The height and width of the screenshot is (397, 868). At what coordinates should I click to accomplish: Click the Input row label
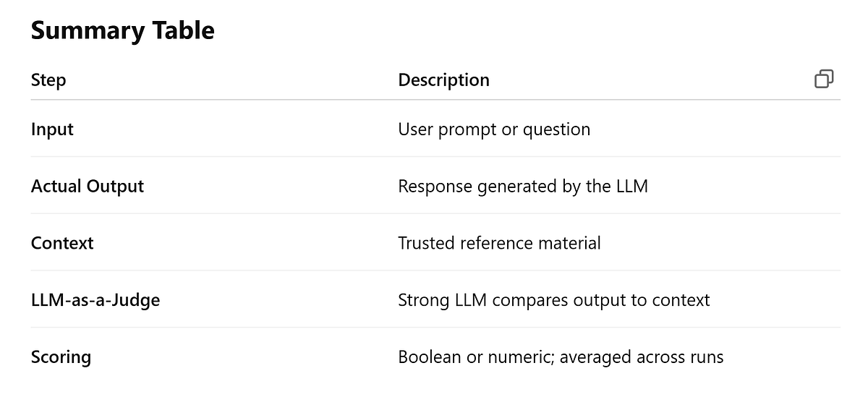52,129
